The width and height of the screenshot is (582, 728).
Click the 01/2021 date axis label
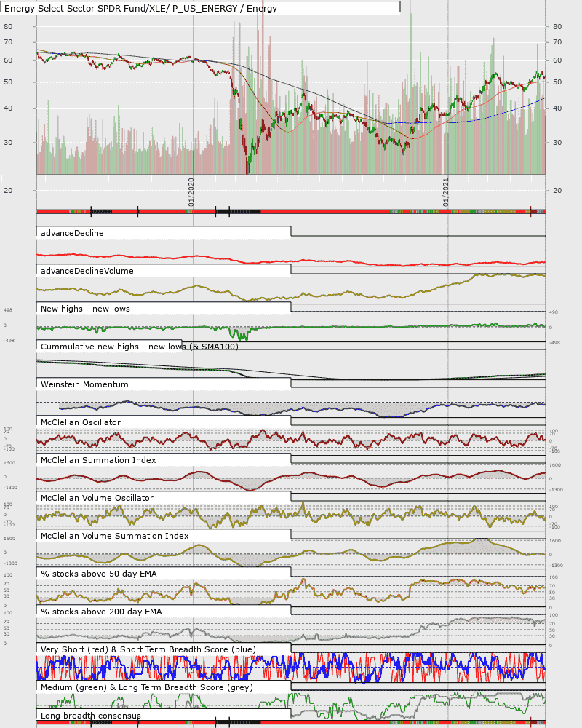click(446, 192)
